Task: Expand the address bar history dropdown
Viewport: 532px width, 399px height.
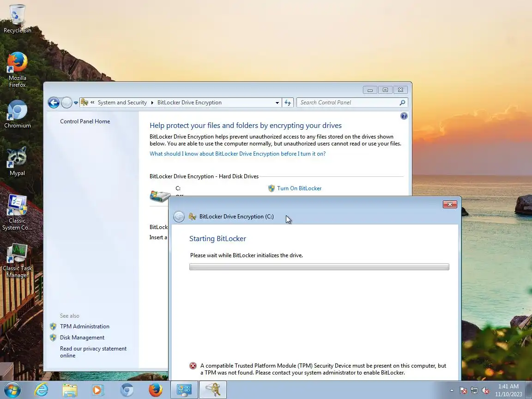Action: click(277, 103)
